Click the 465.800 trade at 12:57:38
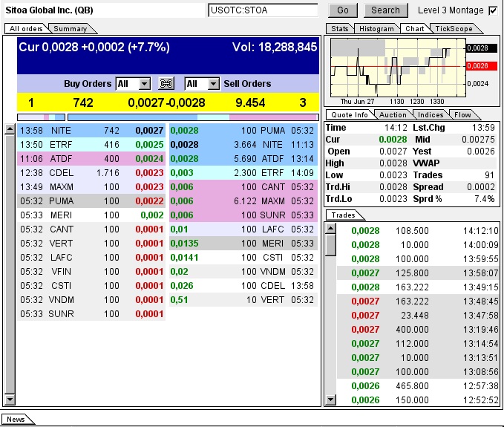The width and height of the screenshot is (504, 427). point(418,386)
